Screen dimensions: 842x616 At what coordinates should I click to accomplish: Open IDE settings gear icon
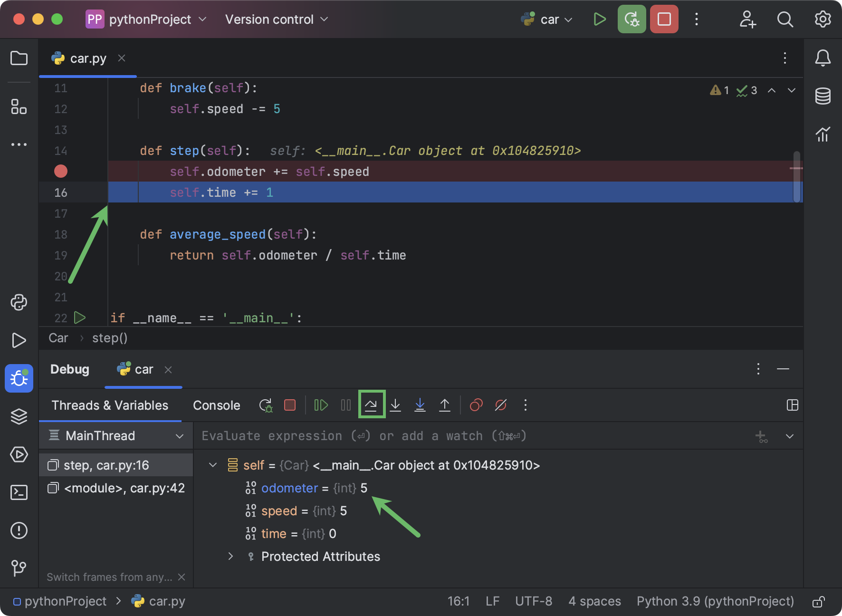pyautogui.click(x=823, y=19)
